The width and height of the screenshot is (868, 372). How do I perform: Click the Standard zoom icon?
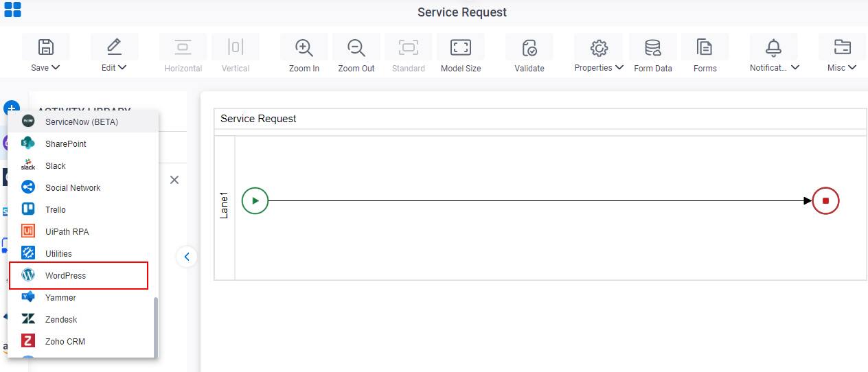[409, 47]
